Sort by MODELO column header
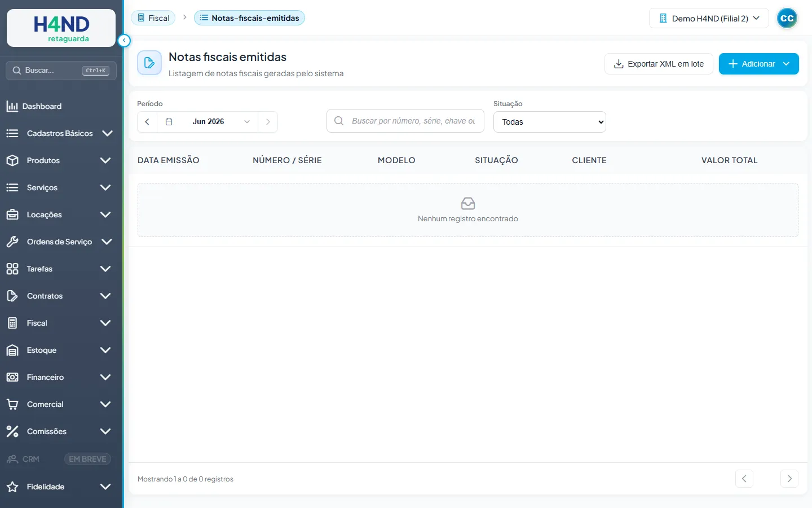812x508 pixels. point(396,160)
